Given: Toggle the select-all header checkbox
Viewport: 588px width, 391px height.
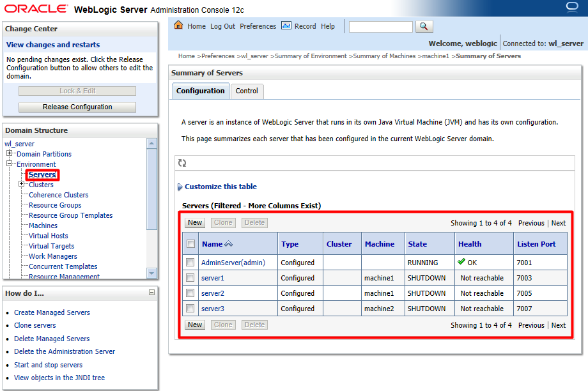Looking at the screenshot, I should (191, 243).
